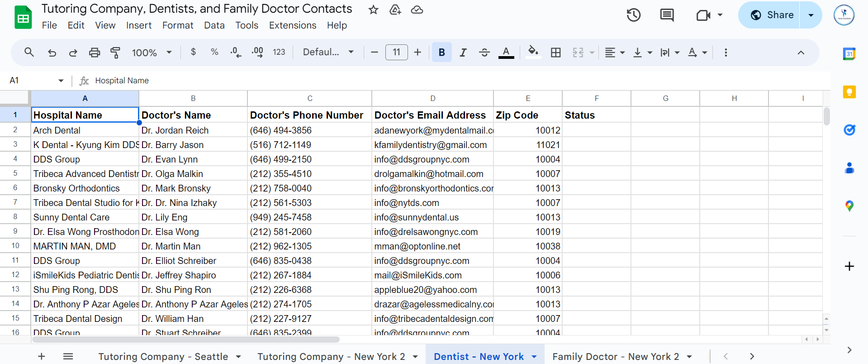
Task: Open the Extensions menu
Action: (x=292, y=25)
